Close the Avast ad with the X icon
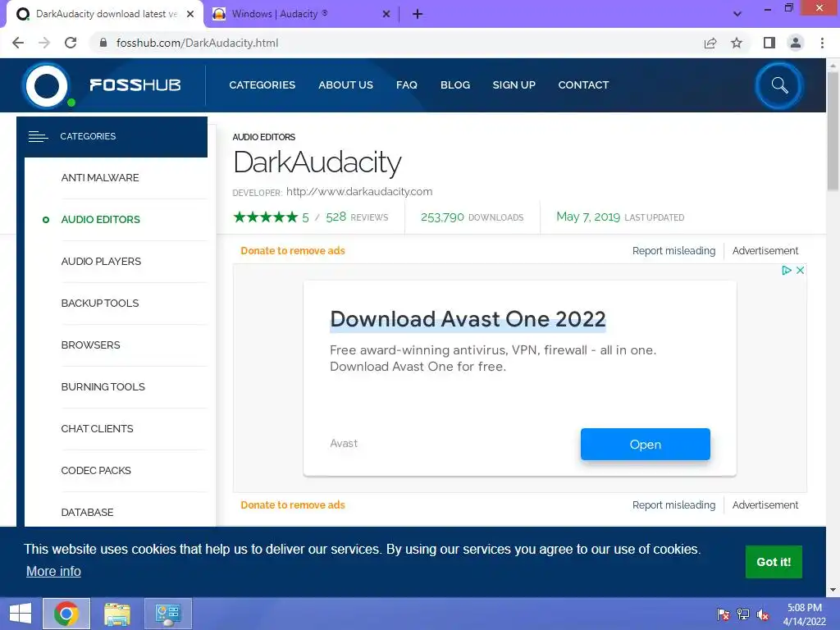 [x=800, y=271]
